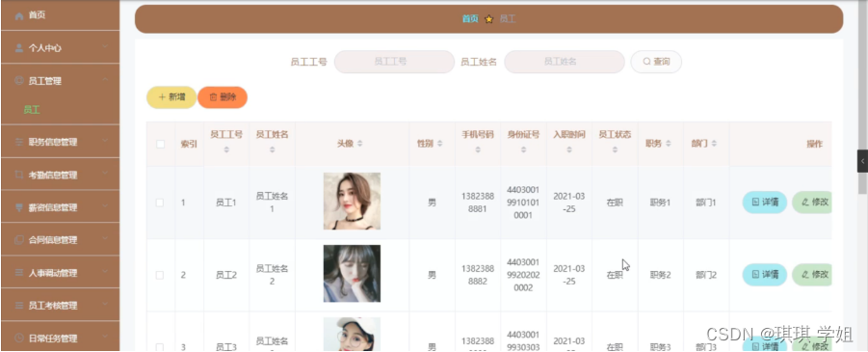Click the icon beside 合同信息管理
868x352 pixels.
[x=19, y=240]
